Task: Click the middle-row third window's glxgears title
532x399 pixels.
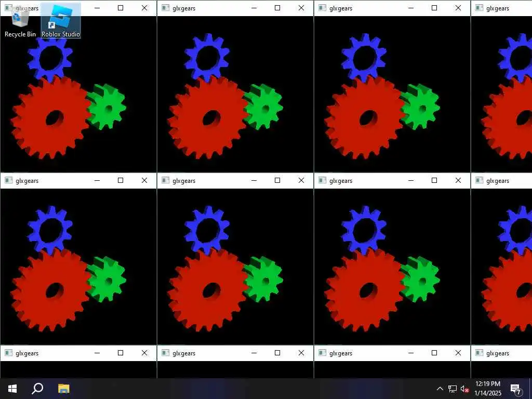Action: click(341, 181)
